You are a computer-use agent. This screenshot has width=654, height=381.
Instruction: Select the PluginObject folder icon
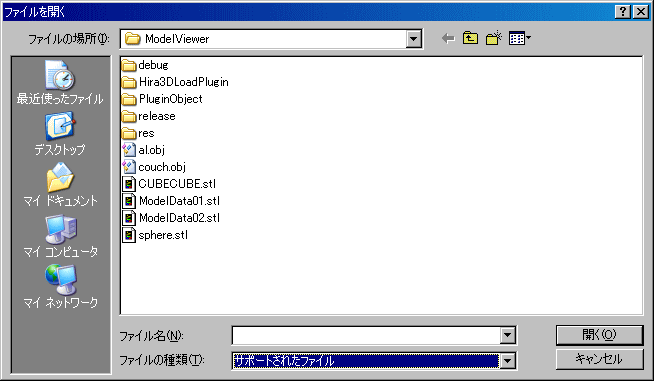coord(129,99)
